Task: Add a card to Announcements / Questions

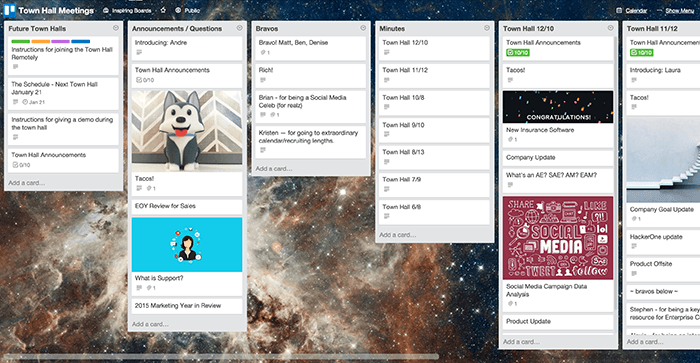Action: (150, 324)
